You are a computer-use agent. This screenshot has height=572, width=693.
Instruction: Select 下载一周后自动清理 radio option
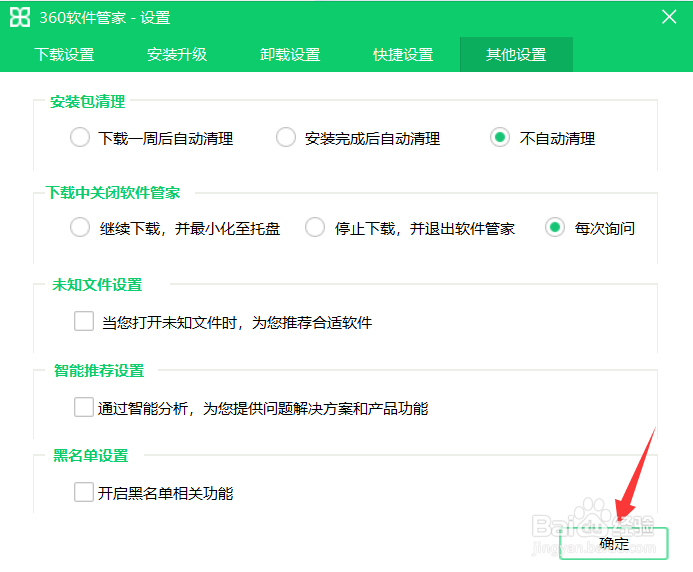80,137
